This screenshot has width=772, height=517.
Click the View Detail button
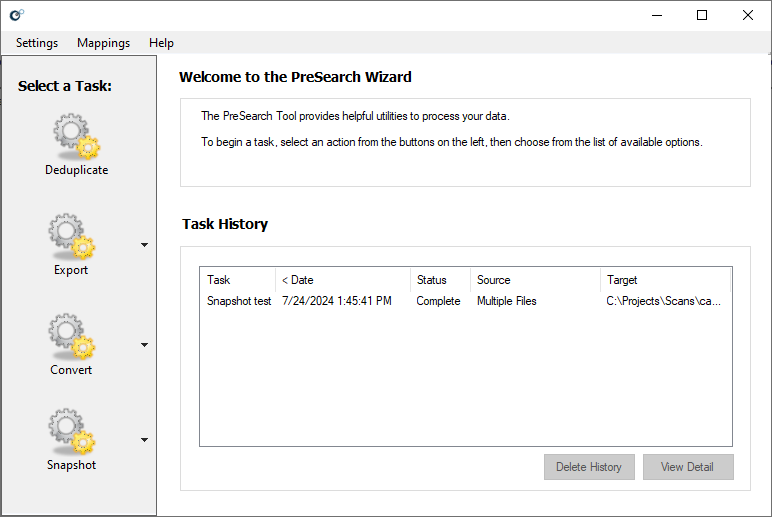(688, 467)
